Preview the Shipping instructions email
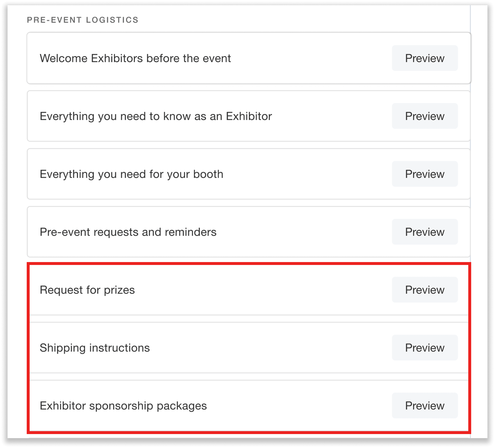The height and width of the screenshot is (448, 495). click(425, 347)
